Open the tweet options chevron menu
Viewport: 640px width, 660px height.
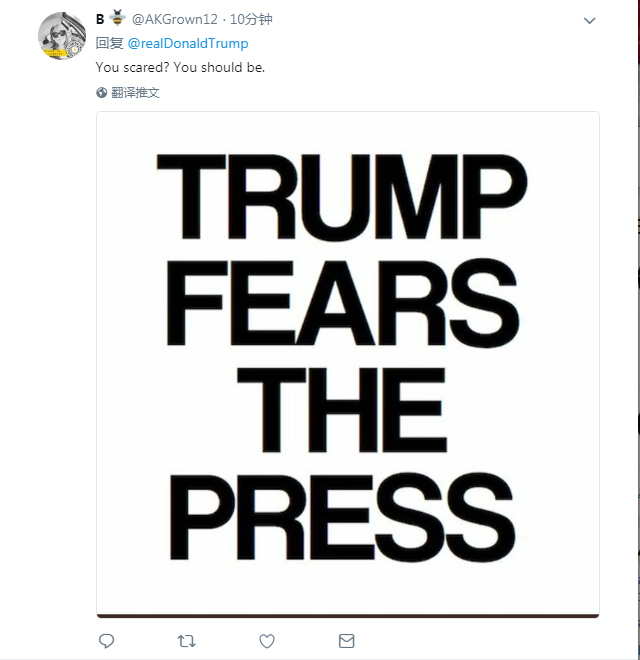[589, 21]
